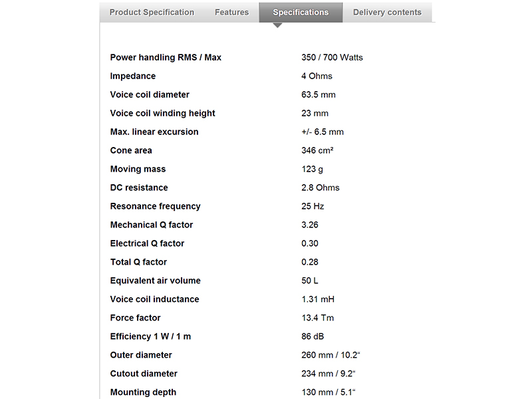Click the 25 Hz value
The height and width of the screenshot is (399, 532).
(313, 206)
